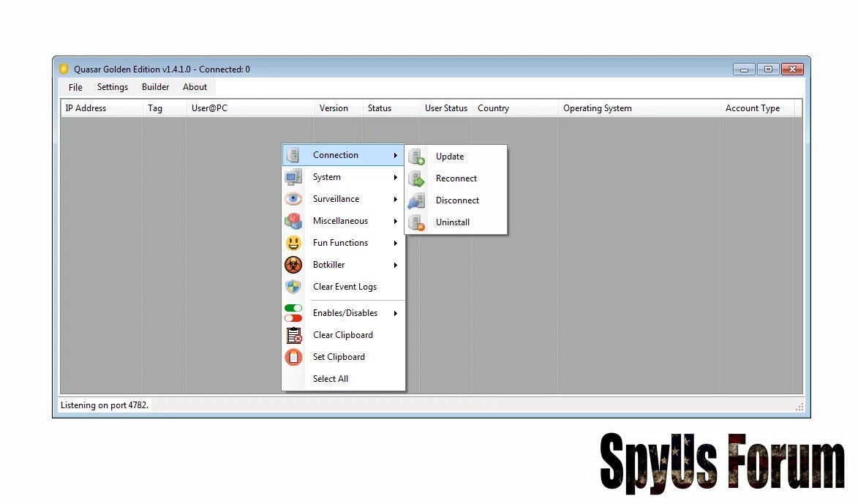Click the Surveillance eye icon
The image size is (858, 504).
293,199
